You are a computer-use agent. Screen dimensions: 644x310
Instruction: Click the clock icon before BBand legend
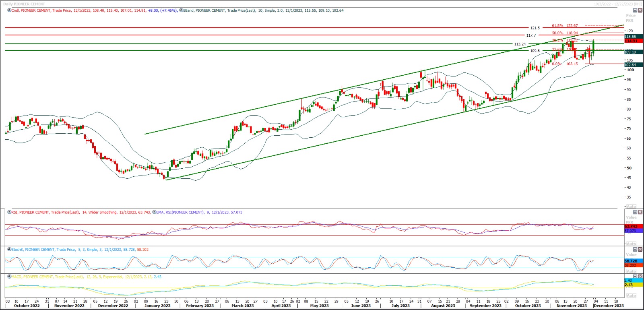181,10
